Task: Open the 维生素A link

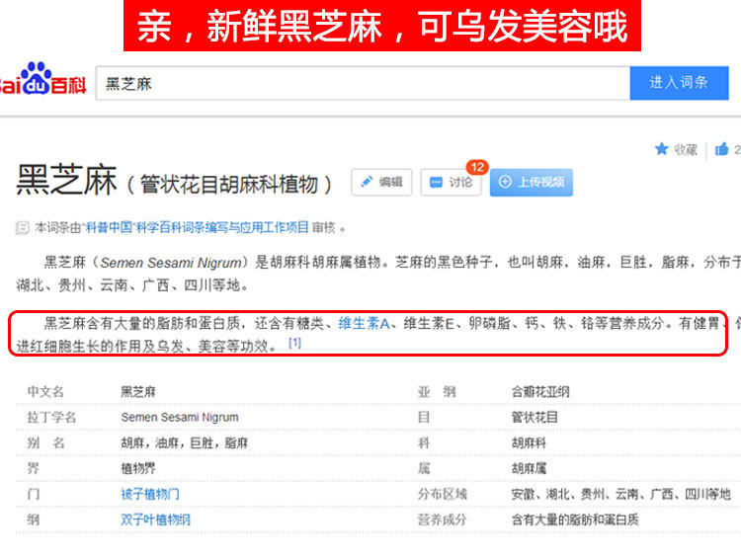Action: tap(364, 324)
